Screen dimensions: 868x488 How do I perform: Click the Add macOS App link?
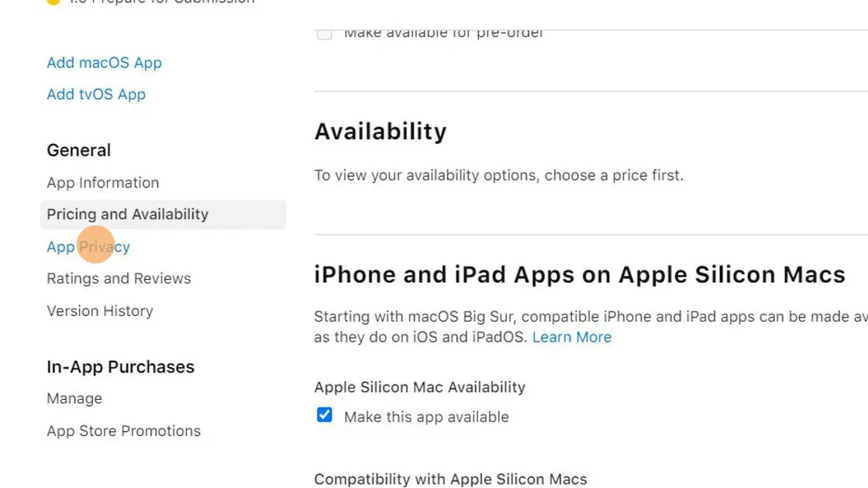pos(104,63)
